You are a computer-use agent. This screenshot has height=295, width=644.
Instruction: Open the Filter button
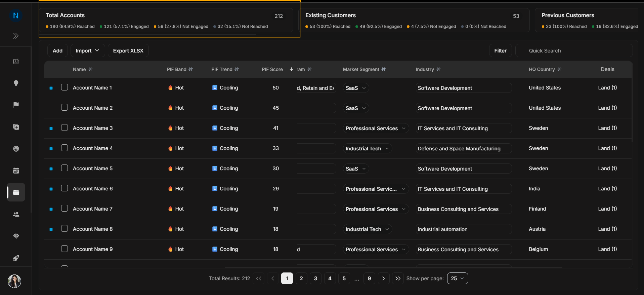[x=500, y=50]
